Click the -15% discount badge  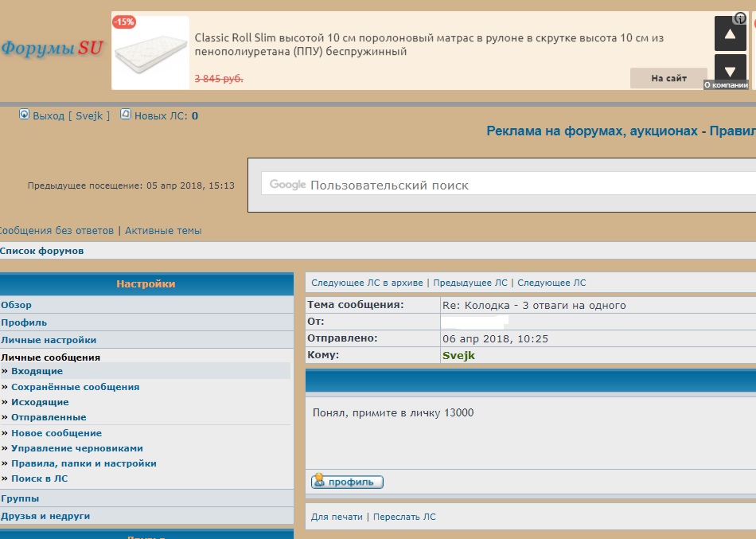coord(124,21)
